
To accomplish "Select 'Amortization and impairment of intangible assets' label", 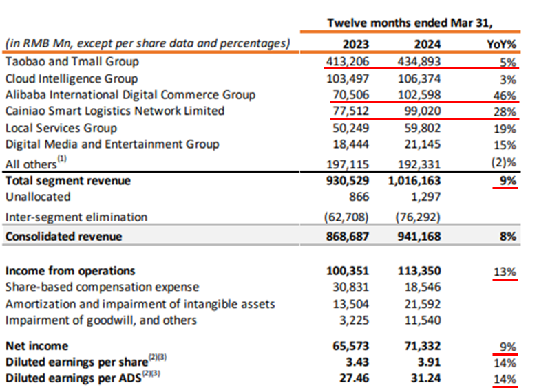I will [x=140, y=304].
